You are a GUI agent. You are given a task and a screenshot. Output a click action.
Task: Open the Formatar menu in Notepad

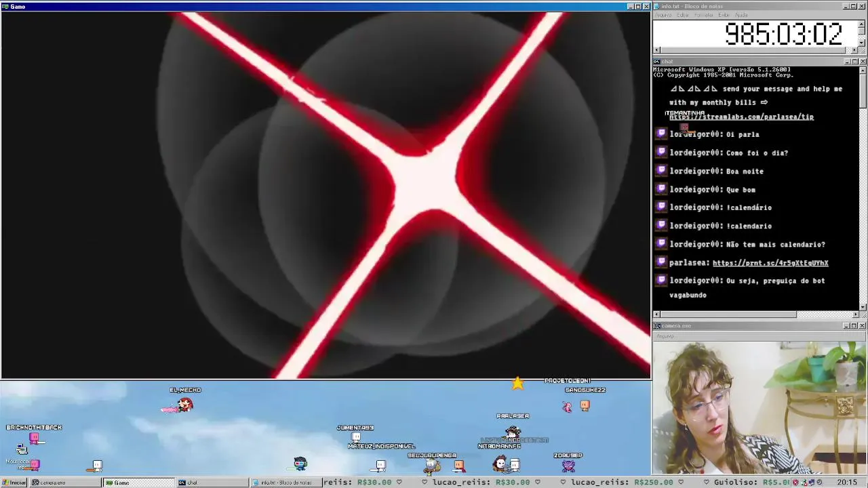704,15
